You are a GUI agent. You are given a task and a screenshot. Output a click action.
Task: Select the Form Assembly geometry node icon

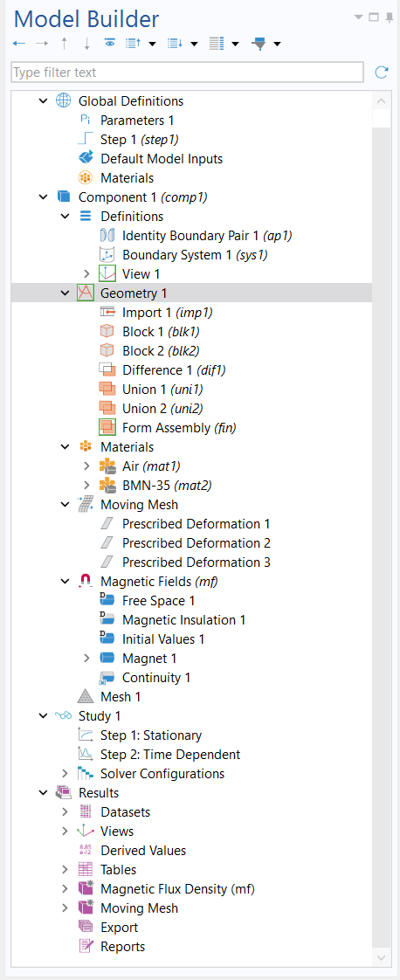[x=107, y=427]
